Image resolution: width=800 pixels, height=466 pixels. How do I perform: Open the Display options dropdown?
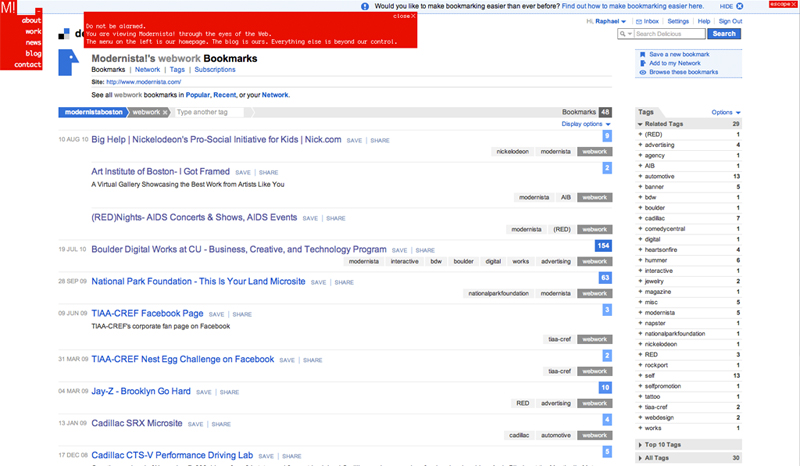pyautogui.click(x=586, y=124)
